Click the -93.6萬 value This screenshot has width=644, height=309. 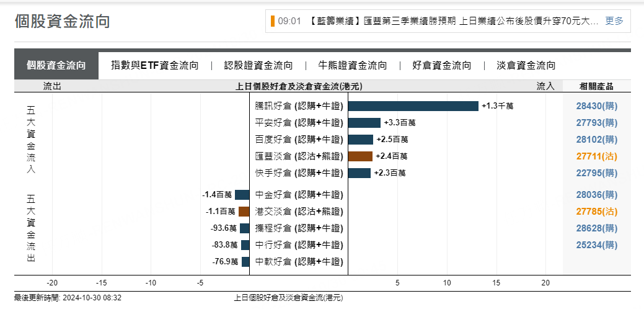tap(224, 228)
